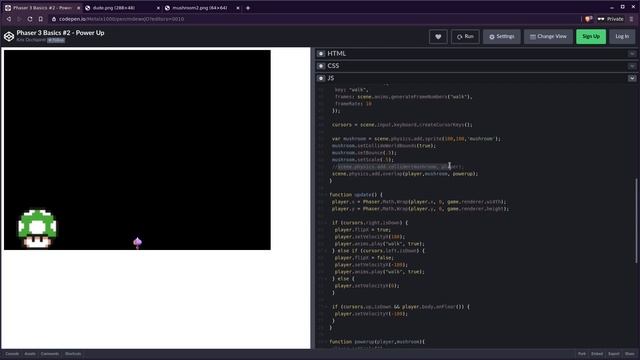
Task: Select the Phaser 3 Basics browser tab
Action: [42, 8]
